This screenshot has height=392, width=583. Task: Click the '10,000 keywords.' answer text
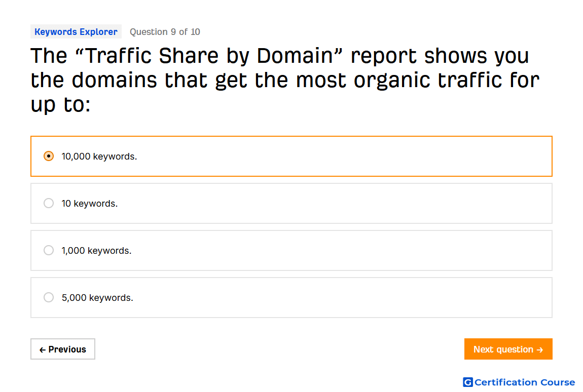(99, 156)
